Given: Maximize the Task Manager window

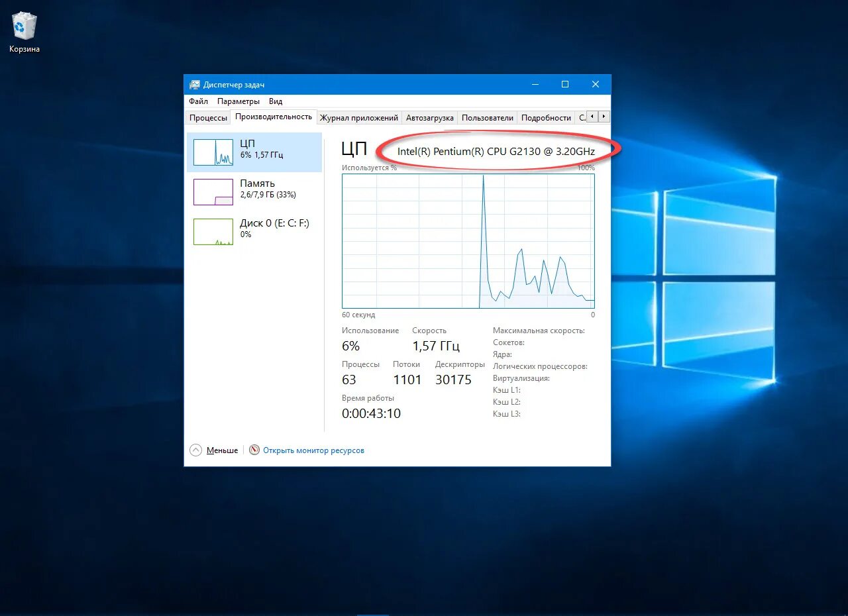Looking at the screenshot, I should coord(565,84).
